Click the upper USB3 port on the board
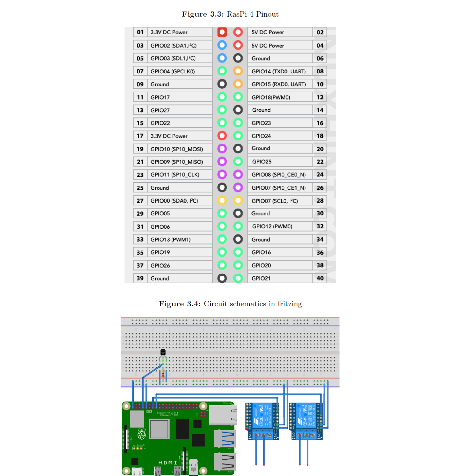Image resolution: width=461 pixels, height=476 pixels. [224, 438]
